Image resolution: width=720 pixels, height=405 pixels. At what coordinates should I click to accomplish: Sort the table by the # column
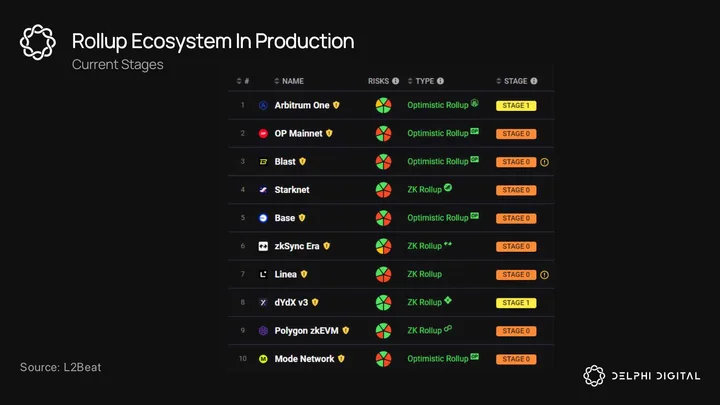tap(243, 81)
